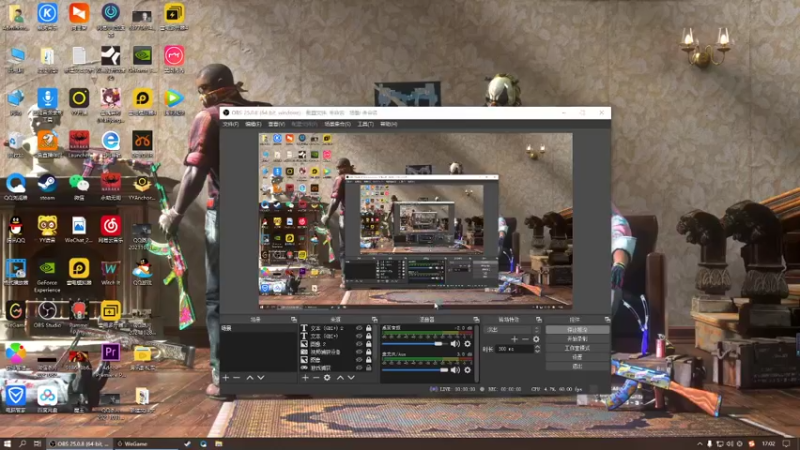Toggle the lock on 图像 2 source
This screenshot has height=450, width=800.
pyautogui.click(x=368, y=344)
